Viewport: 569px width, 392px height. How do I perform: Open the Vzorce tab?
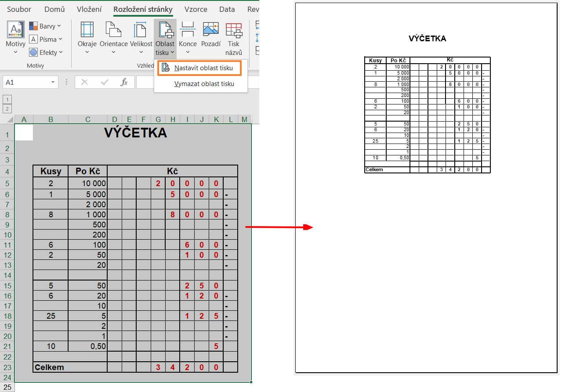point(196,9)
